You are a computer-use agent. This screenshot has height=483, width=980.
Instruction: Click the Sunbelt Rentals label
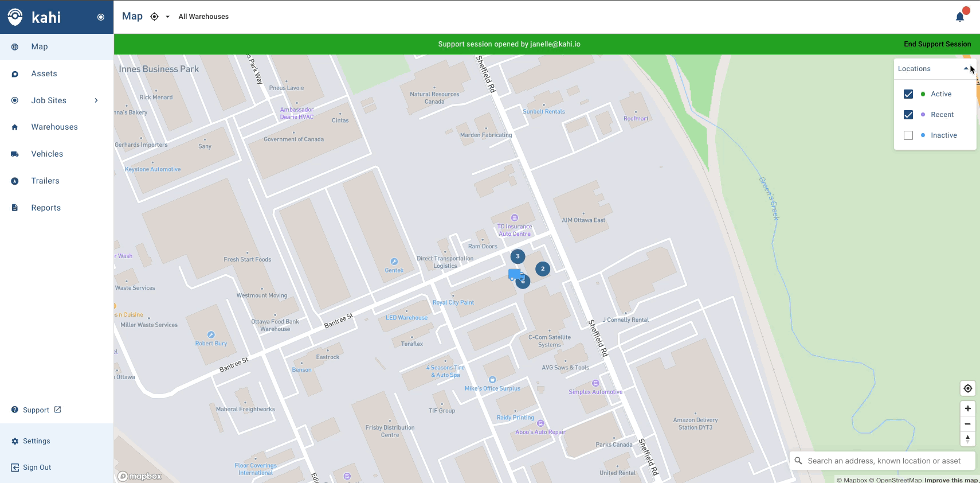point(544,112)
